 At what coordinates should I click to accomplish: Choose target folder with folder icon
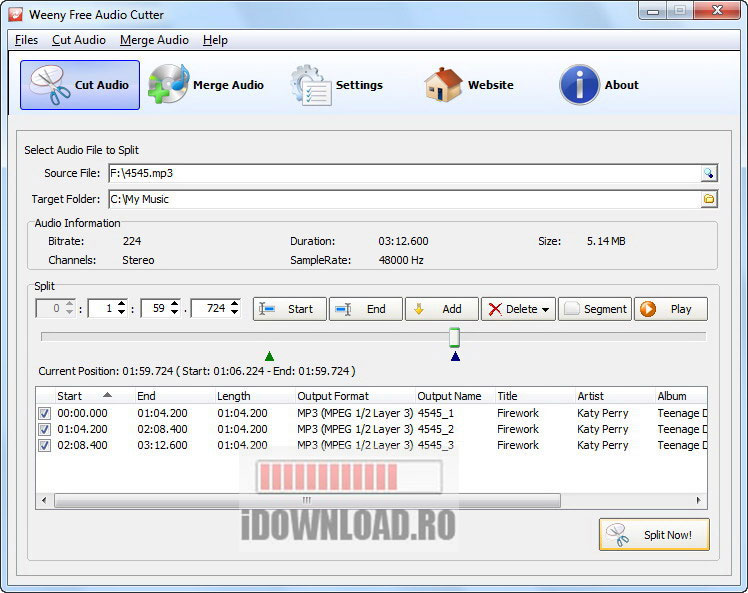(709, 199)
